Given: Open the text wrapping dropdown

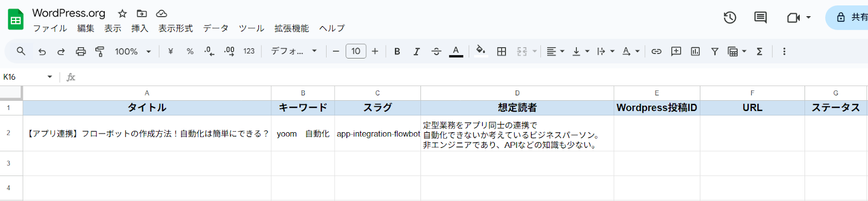Looking at the screenshot, I should click(605, 51).
